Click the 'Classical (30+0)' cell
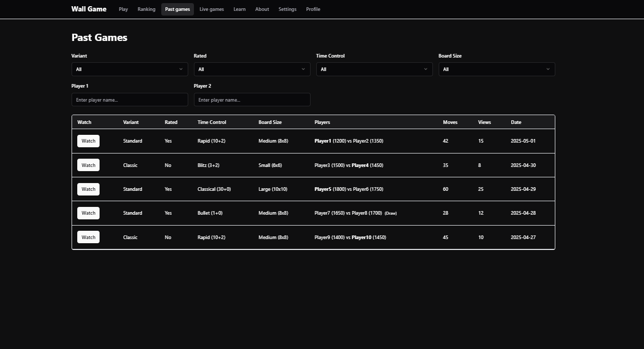 tap(214, 189)
